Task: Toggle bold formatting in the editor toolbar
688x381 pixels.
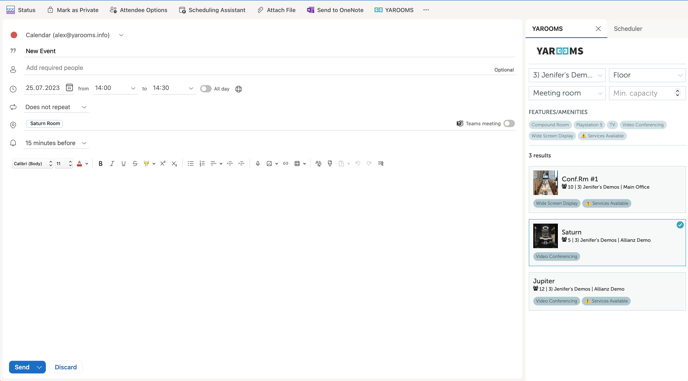Action: tap(100, 164)
